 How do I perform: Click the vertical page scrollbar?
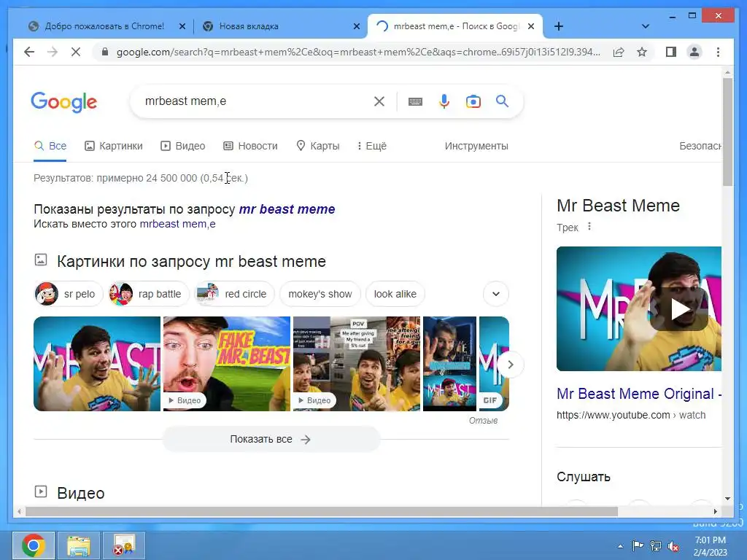coord(727,133)
